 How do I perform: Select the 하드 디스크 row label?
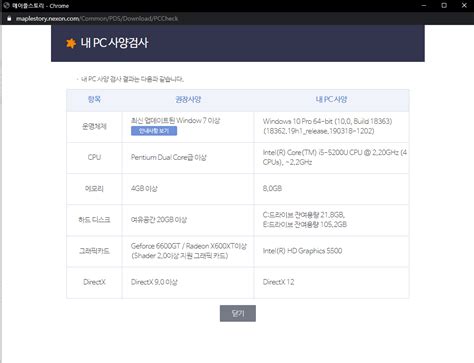[x=94, y=220]
